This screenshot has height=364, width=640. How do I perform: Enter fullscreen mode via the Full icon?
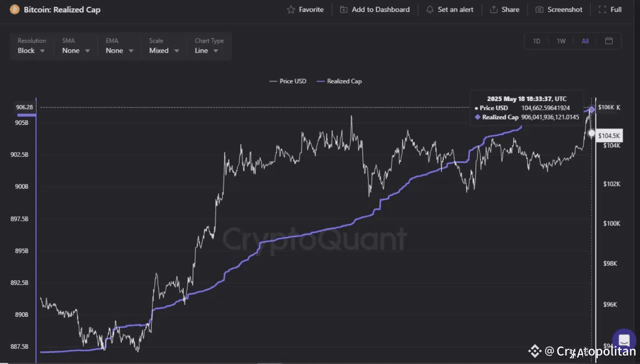[x=601, y=9]
